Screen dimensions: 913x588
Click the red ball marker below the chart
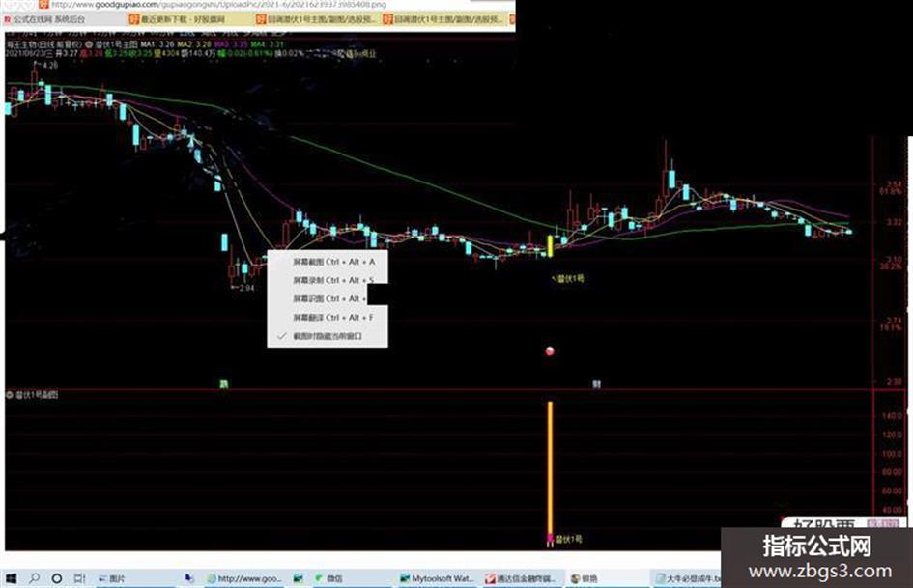click(550, 351)
